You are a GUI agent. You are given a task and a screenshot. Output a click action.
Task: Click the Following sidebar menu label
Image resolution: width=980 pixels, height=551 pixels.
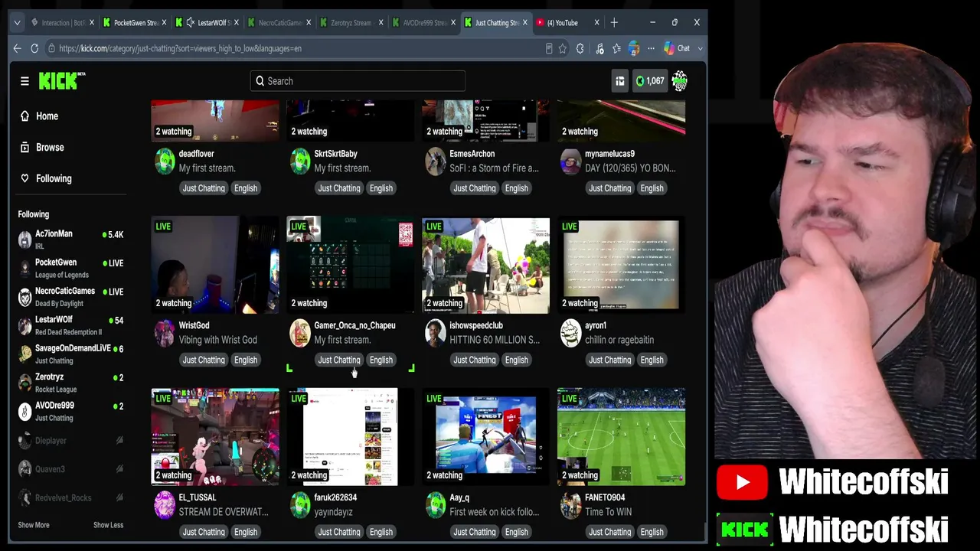click(x=54, y=178)
